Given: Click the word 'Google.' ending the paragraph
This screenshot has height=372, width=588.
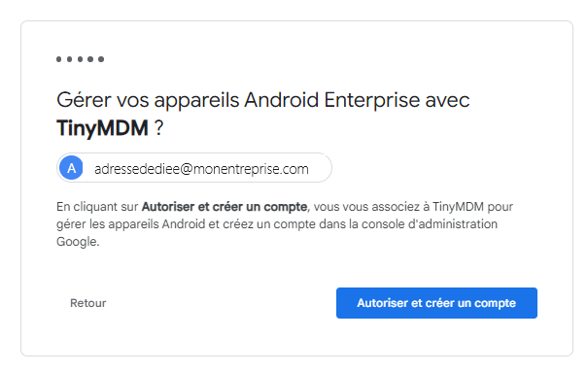Looking at the screenshot, I should (78, 242).
